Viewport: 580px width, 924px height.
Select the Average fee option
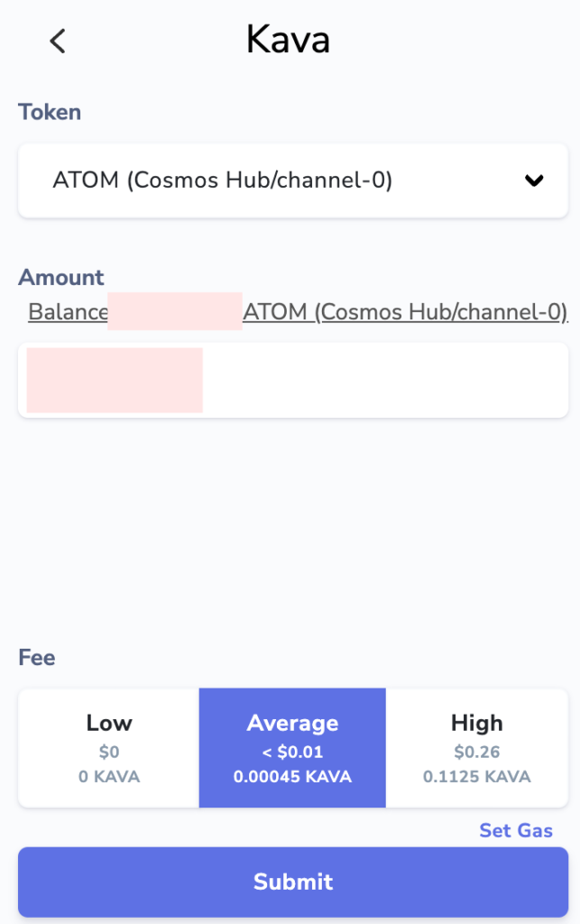(x=292, y=747)
